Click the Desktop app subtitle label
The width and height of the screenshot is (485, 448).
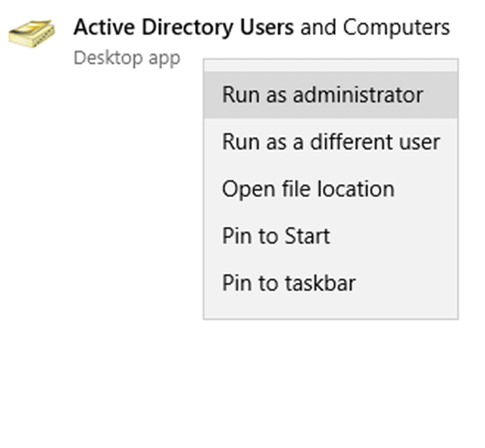click(127, 58)
